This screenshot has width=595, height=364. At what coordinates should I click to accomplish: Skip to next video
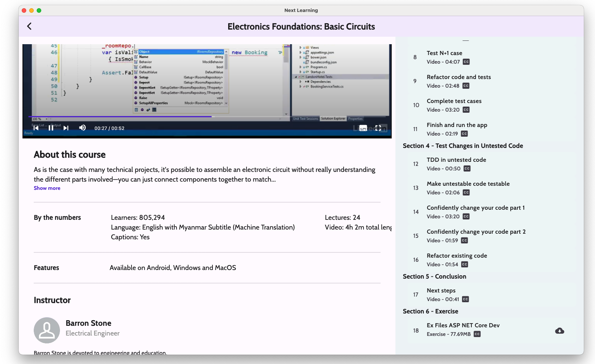click(x=66, y=128)
